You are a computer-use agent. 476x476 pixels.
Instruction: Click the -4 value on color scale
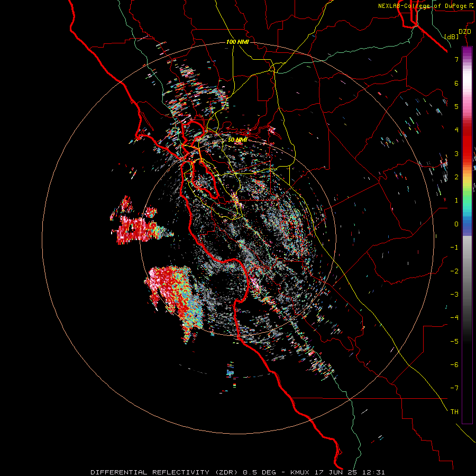point(454,317)
